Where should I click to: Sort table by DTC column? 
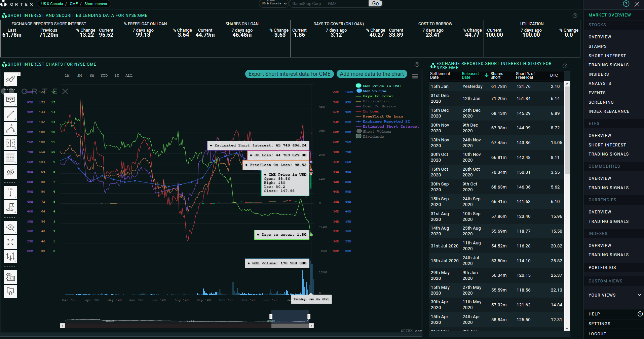tap(554, 75)
